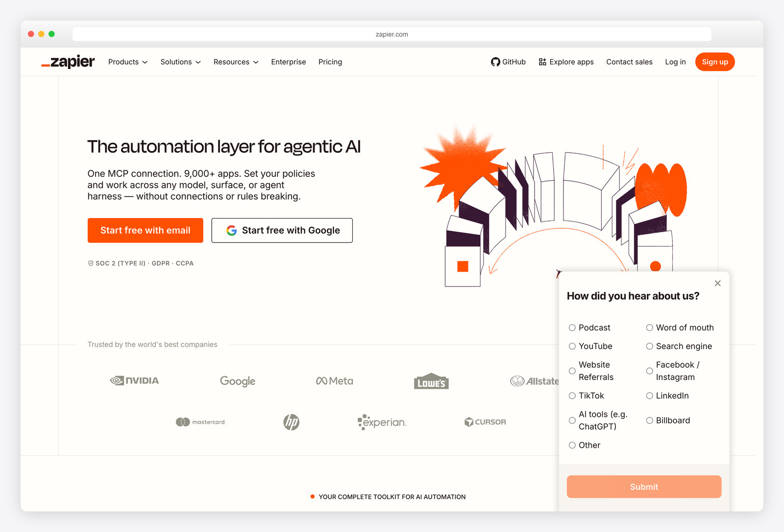Choose the Other radio option
Image resolution: width=784 pixels, height=532 pixels.
[x=572, y=445]
